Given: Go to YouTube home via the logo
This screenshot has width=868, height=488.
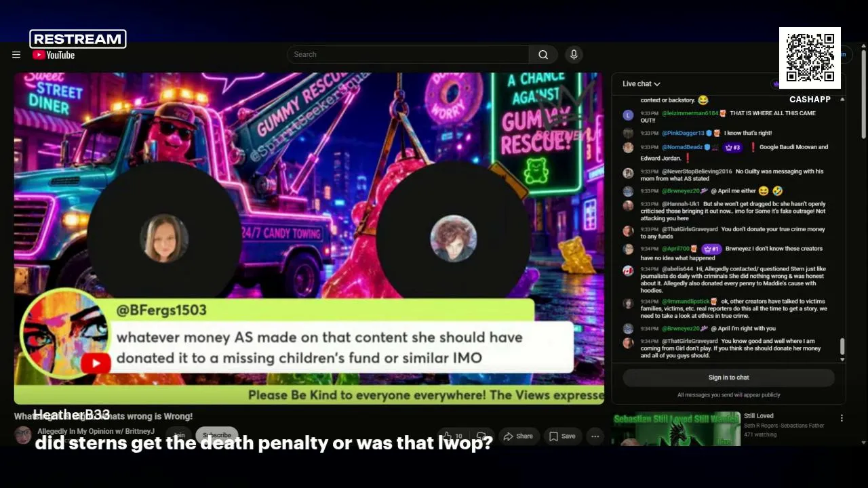Looking at the screenshot, I should pyautogui.click(x=54, y=55).
